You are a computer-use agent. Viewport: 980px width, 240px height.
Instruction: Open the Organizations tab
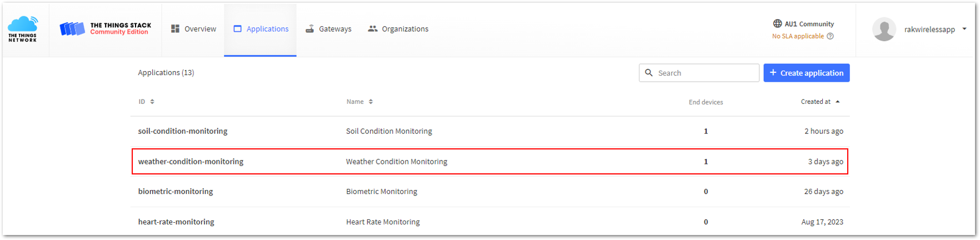coord(398,29)
